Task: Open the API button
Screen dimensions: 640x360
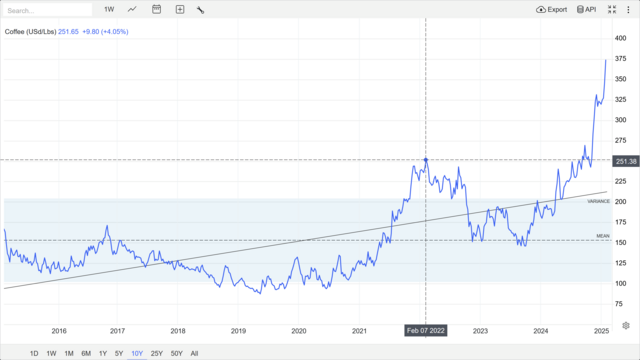Action: click(x=587, y=9)
